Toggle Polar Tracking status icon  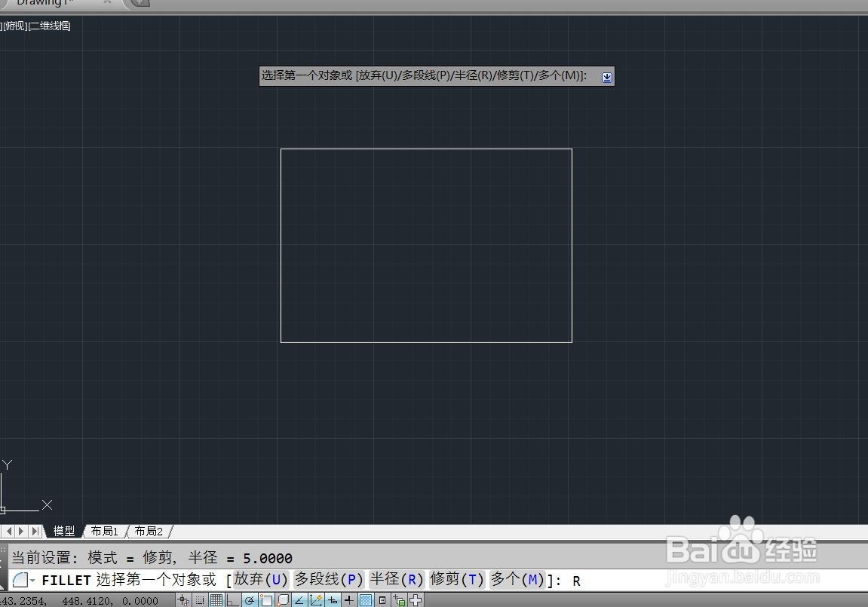[249, 599]
